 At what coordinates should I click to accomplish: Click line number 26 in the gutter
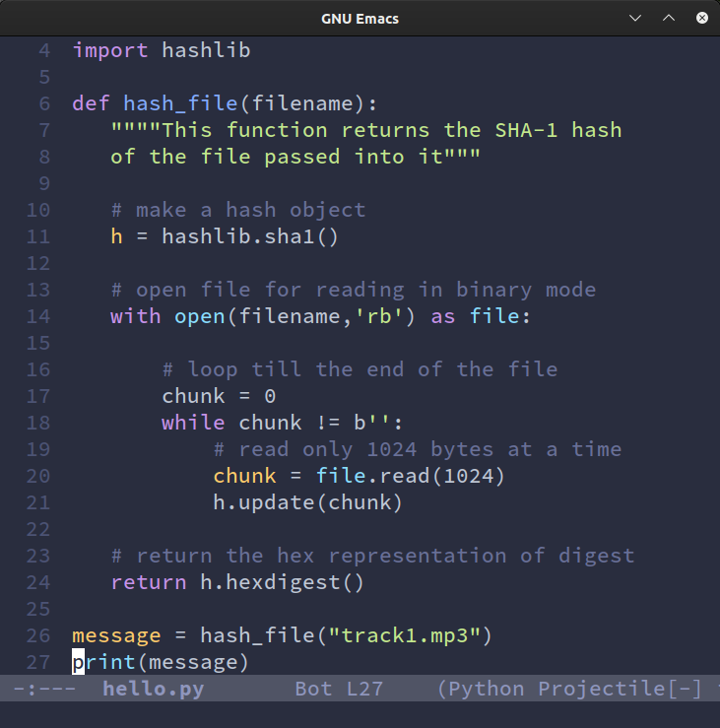point(38,635)
